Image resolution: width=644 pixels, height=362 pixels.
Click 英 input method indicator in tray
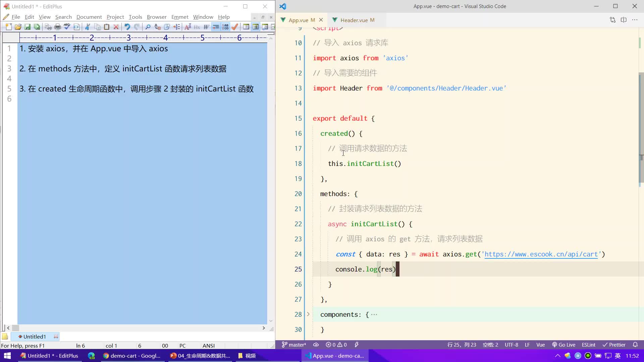[618, 356]
